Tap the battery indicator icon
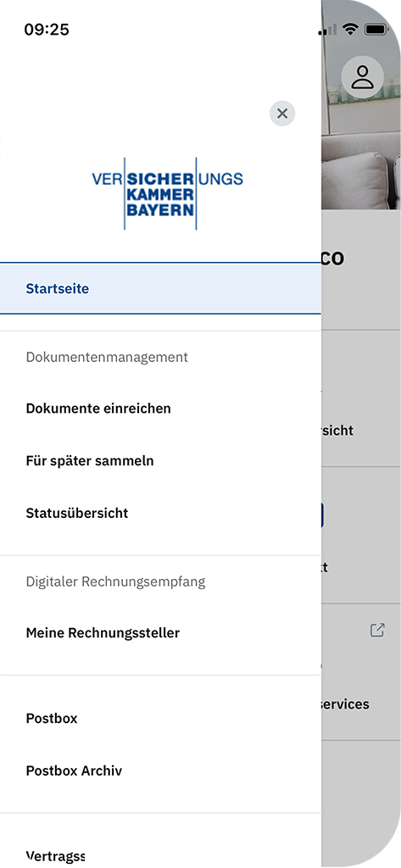The height and width of the screenshot is (868, 401). [376, 29]
